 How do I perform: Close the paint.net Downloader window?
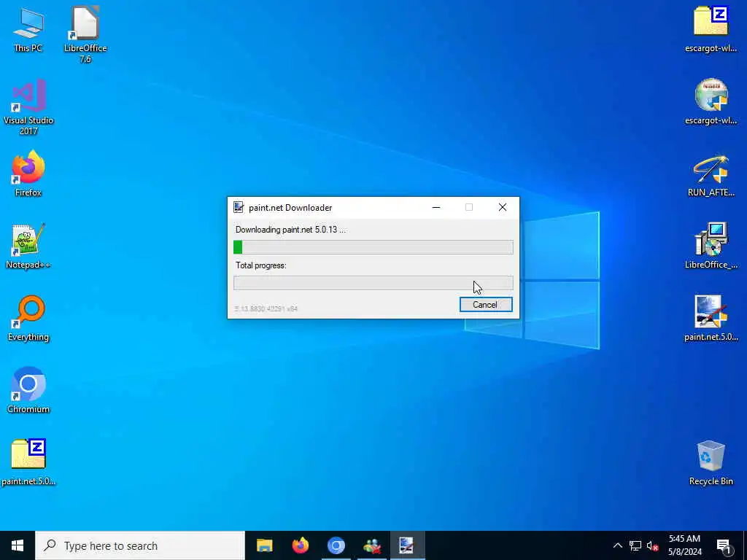[x=503, y=207]
